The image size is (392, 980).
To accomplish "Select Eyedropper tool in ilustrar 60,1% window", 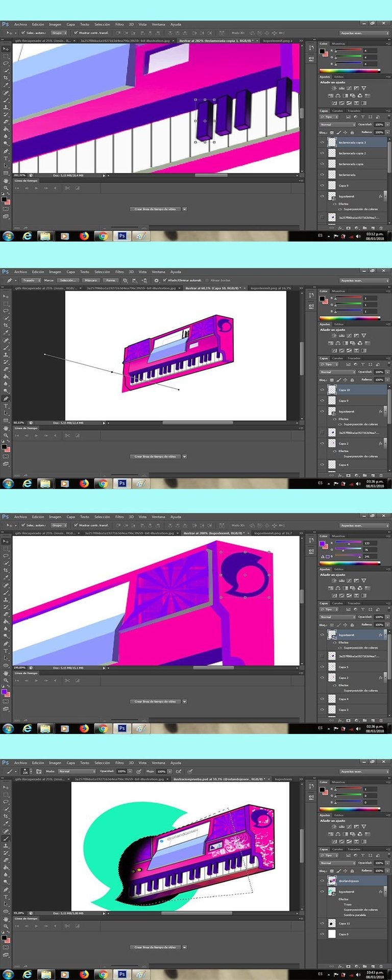I will coord(6,333).
